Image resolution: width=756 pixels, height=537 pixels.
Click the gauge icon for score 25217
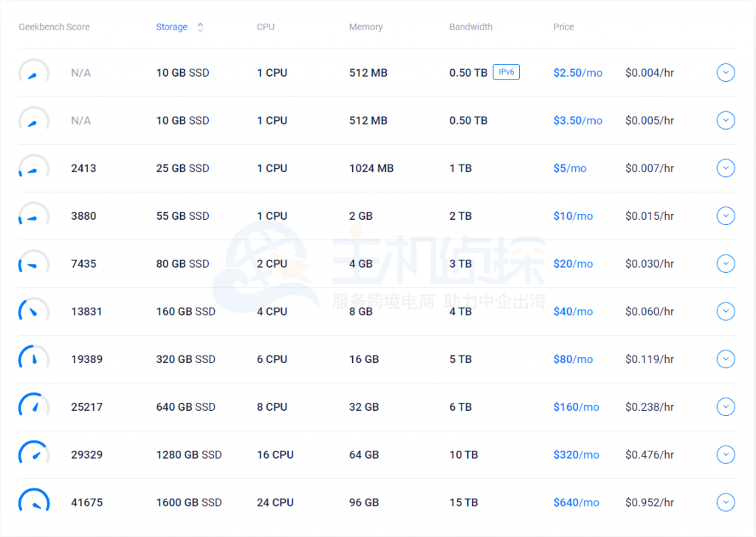click(x=33, y=407)
